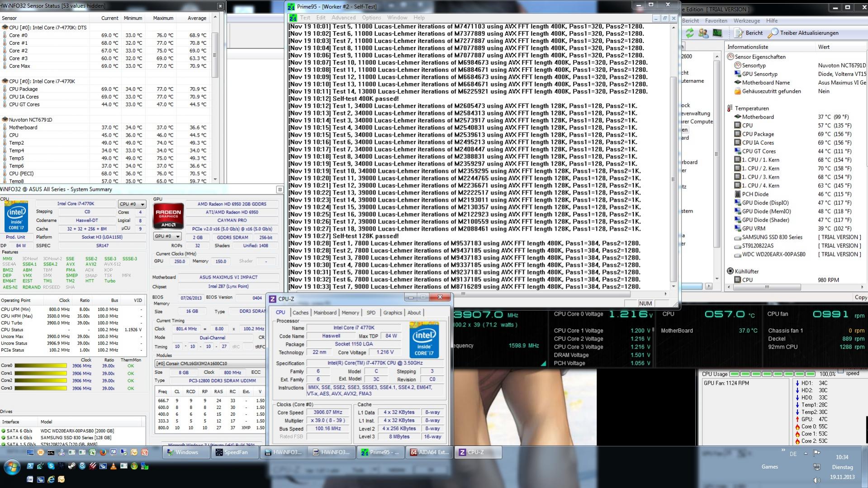
Task: Click the Bericht report button in AIDA64 toolbar
Action: click(x=749, y=33)
